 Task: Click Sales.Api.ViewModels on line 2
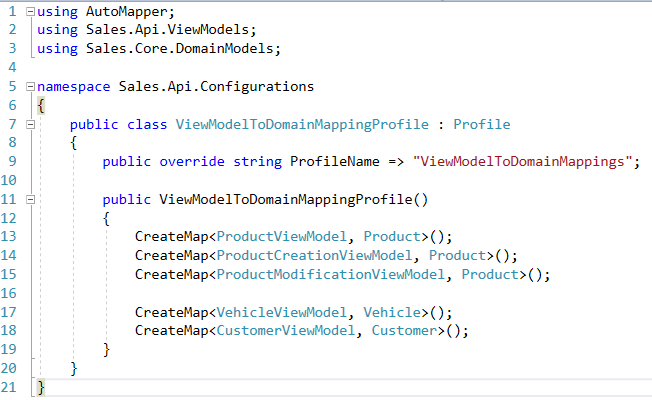pos(167,30)
